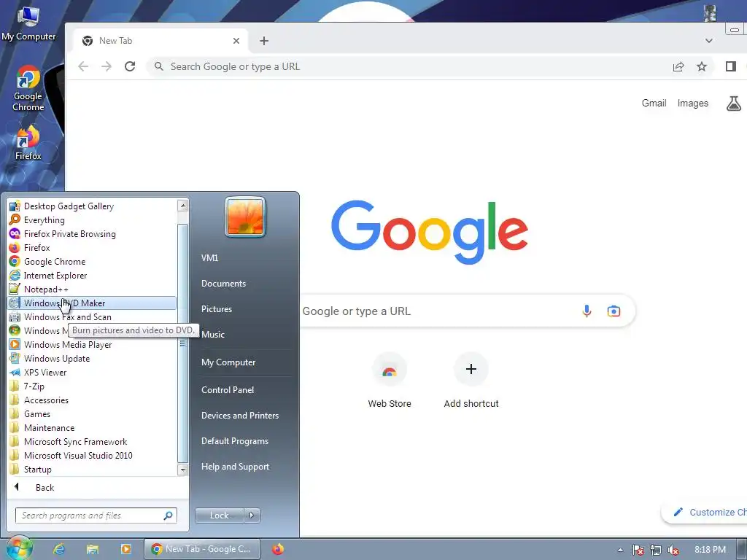The height and width of the screenshot is (560, 747).
Task: Expand the Accessories folder
Action: tap(92, 400)
